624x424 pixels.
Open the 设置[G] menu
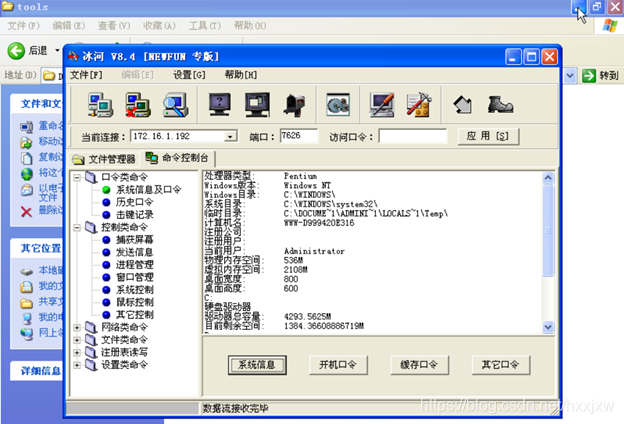[x=189, y=75]
